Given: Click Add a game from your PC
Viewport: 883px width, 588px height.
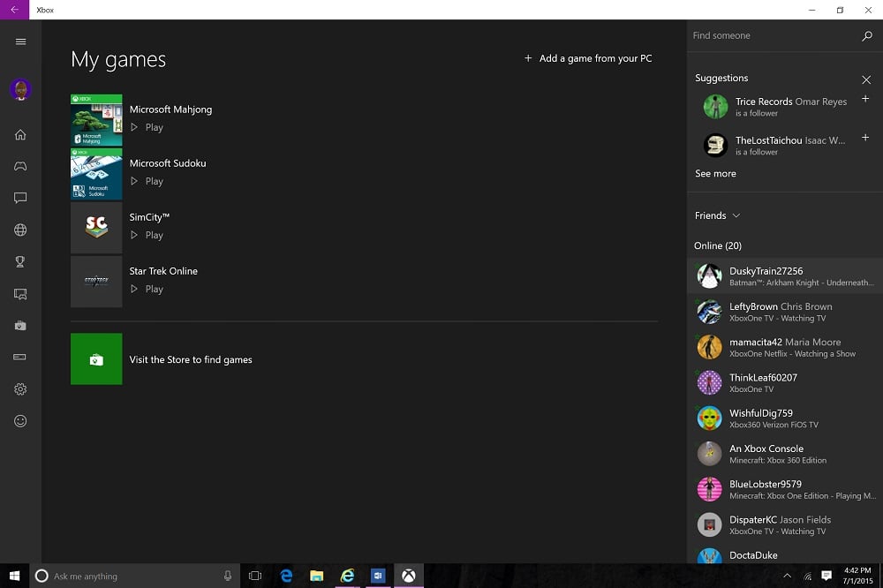Looking at the screenshot, I should click(589, 58).
